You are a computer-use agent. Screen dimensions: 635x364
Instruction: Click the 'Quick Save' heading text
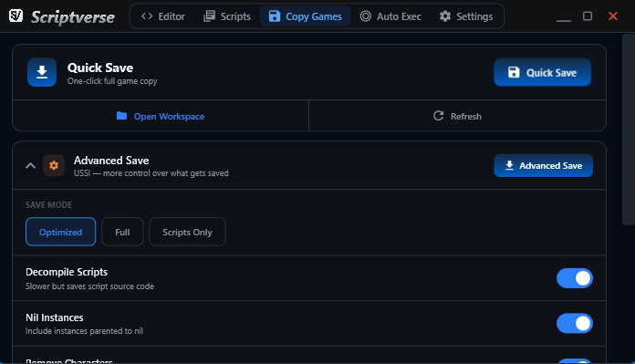coord(100,68)
